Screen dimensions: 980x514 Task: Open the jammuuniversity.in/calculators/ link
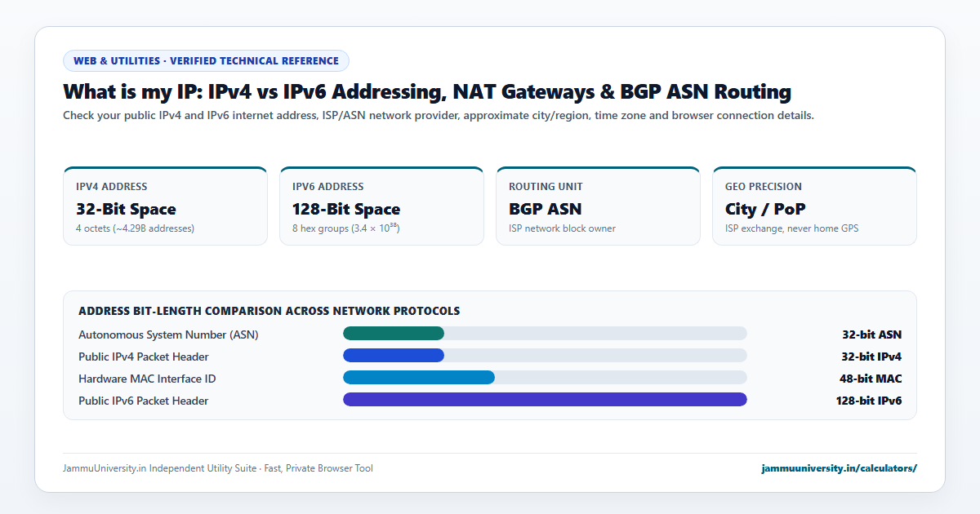(x=839, y=468)
